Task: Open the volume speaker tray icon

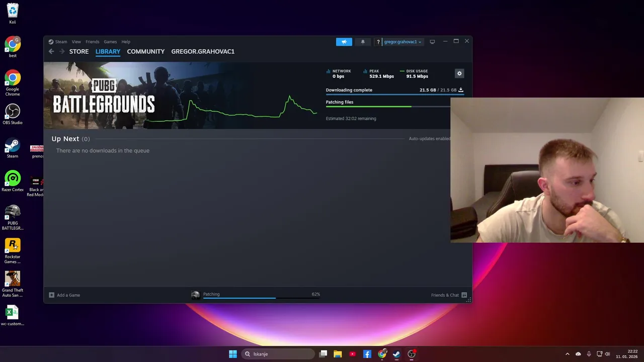Action: coord(607,354)
